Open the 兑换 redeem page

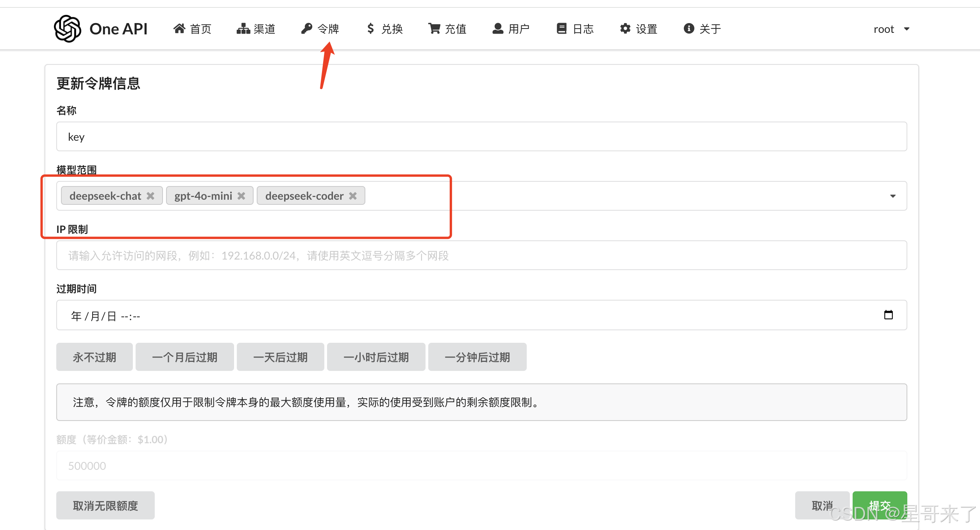(384, 29)
